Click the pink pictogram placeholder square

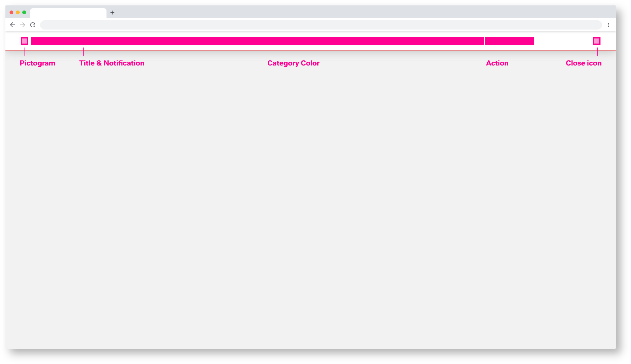point(24,41)
